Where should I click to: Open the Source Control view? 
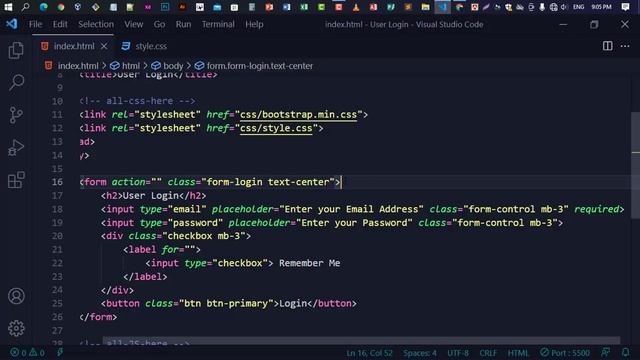pyautogui.click(x=16, y=115)
